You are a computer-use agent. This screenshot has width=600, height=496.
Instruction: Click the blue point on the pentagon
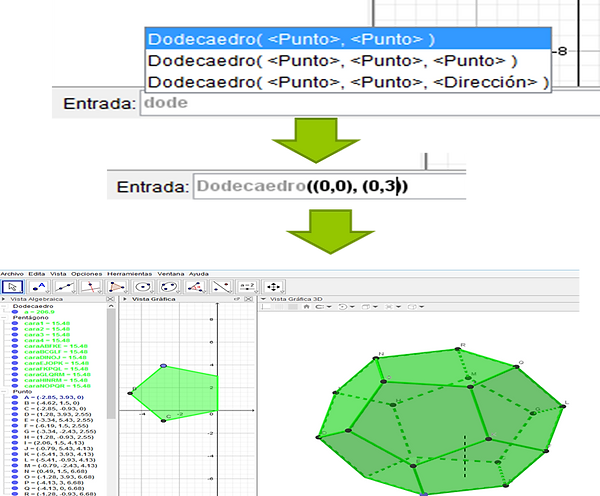tap(163, 366)
